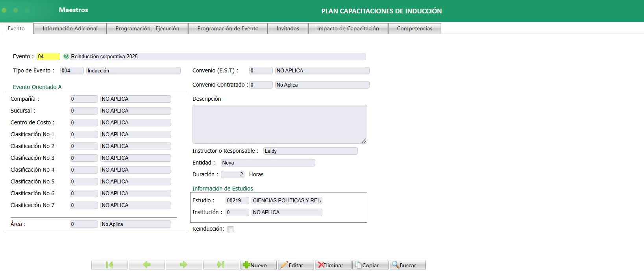The height and width of the screenshot is (272, 644).
Task: Click the Duración hours field
Action: pos(233,174)
